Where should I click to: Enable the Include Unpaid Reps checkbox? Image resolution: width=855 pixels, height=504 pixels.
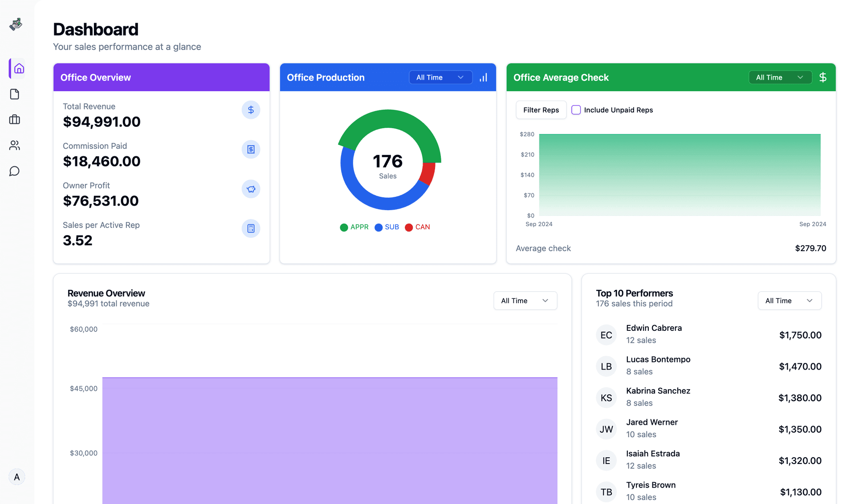click(x=576, y=110)
